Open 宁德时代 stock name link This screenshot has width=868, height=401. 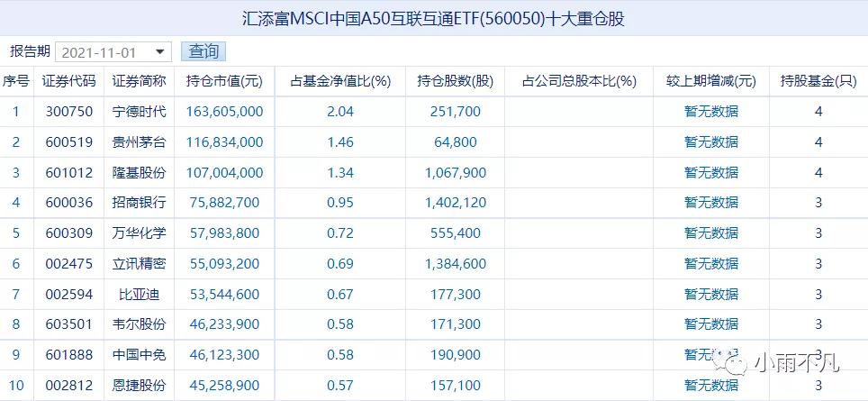coord(139,112)
